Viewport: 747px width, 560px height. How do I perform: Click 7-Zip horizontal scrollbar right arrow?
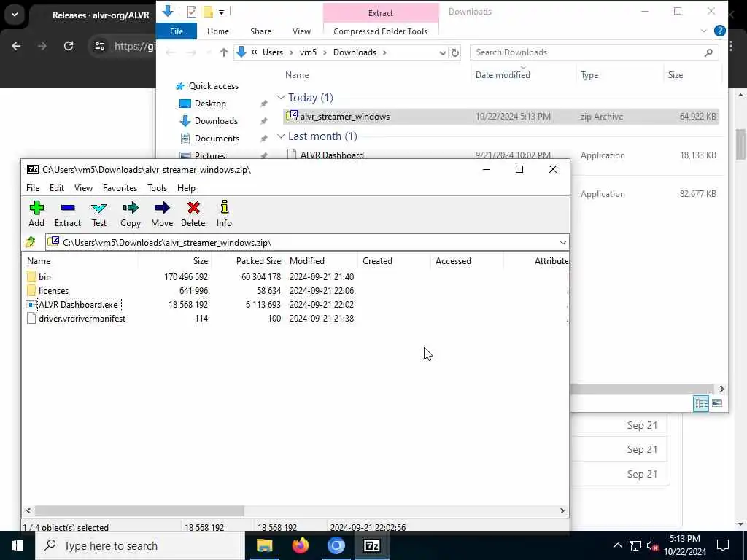[562, 510]
